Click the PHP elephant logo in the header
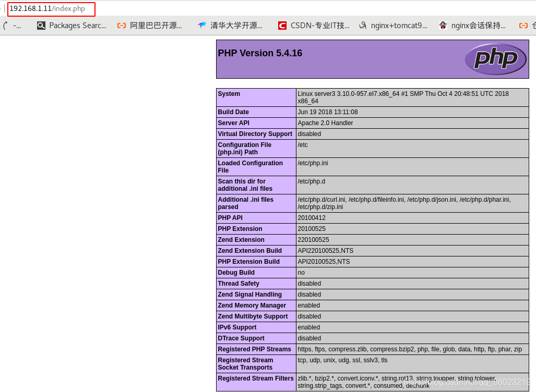 click(495, 59)
